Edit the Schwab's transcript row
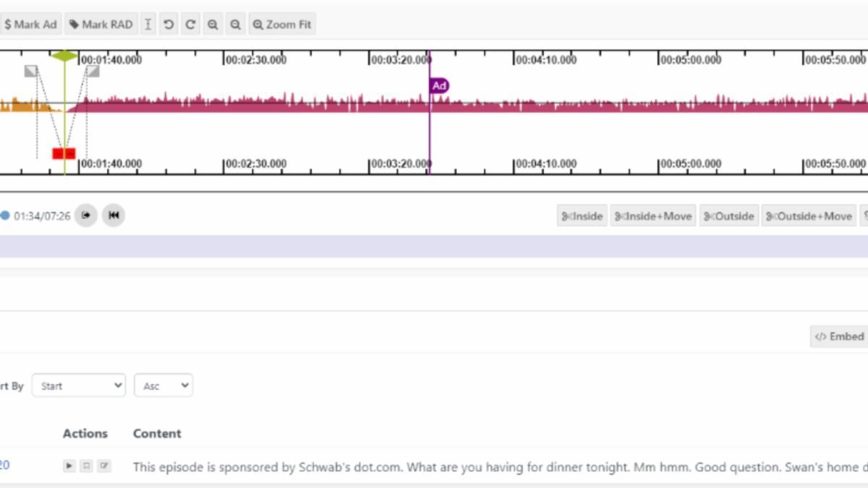Viewport: 868px width, 488px height. (x=104, y=466)
